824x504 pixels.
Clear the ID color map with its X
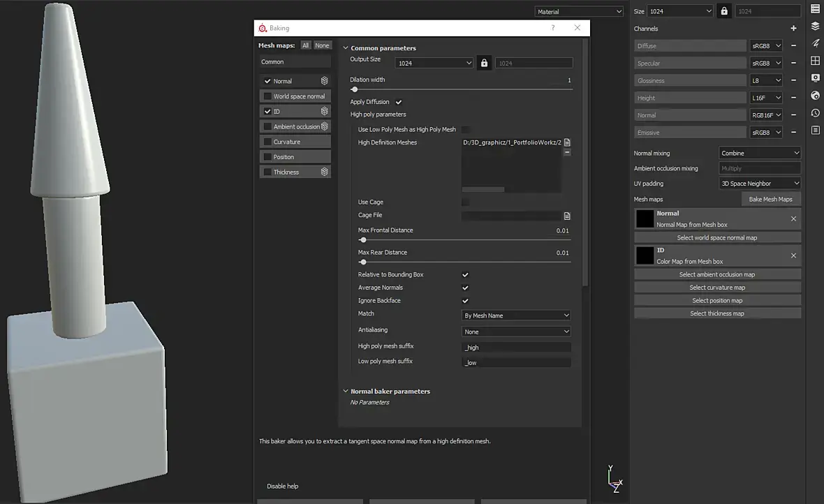click(x=793, y=255)
